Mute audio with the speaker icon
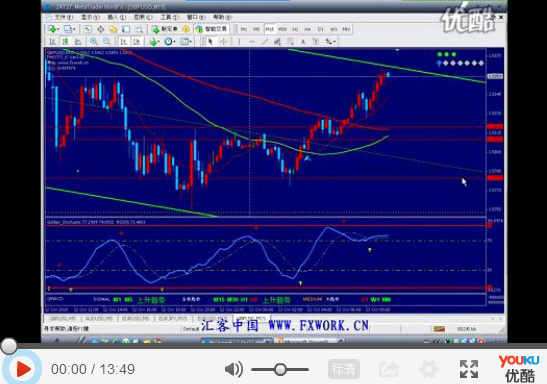Screen dimensions: 547x384 point(233,369)
